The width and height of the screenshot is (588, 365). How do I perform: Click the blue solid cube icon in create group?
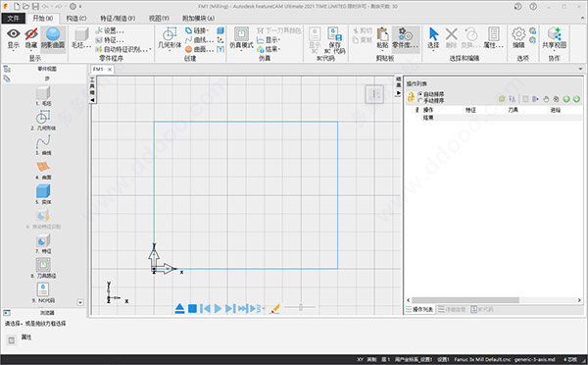220,30
